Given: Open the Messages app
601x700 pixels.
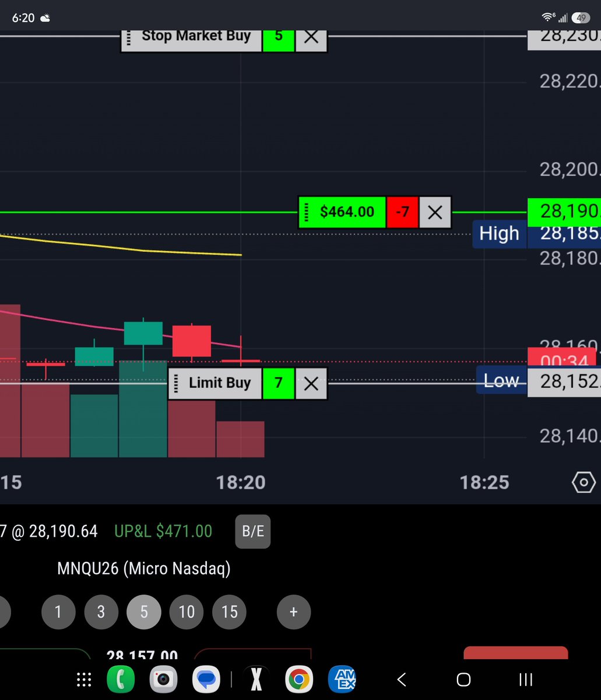Looking at the screenshot, I should coord(206,680).
